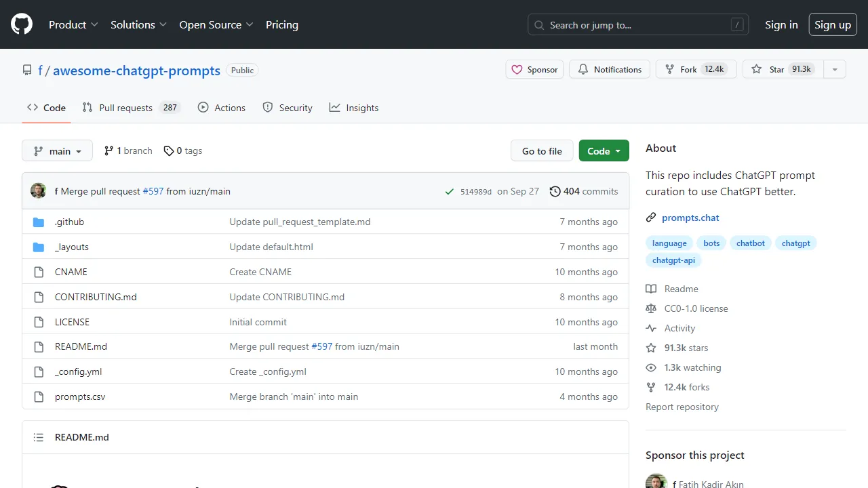Open the prompts.csv file
Screen dimensions: 868x488
(80, 397)
